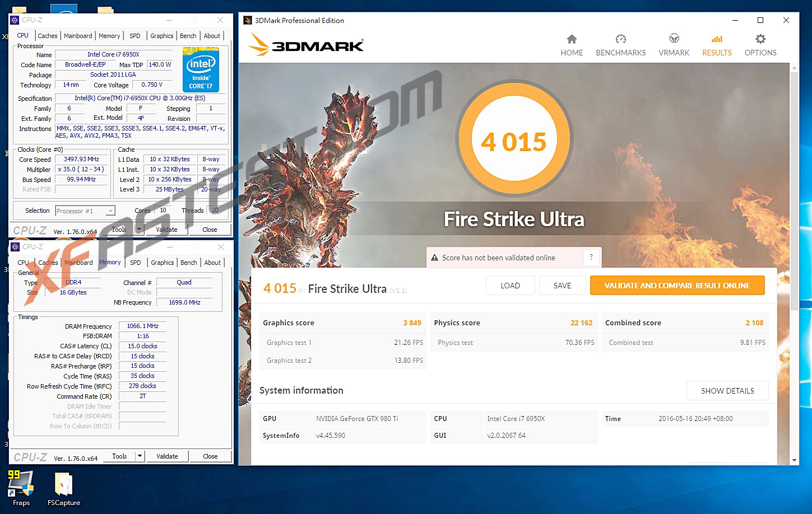Click the Intel Core i7 logo in CPU-Z

[201, 69]
